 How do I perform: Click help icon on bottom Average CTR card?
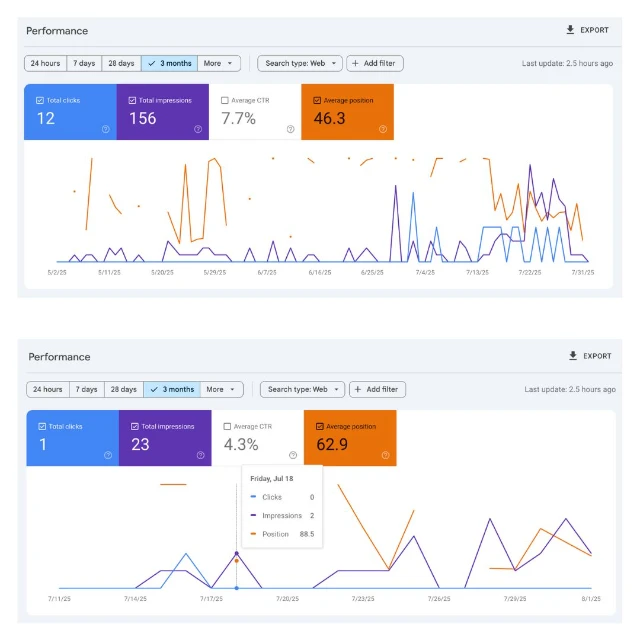point(292,455)
